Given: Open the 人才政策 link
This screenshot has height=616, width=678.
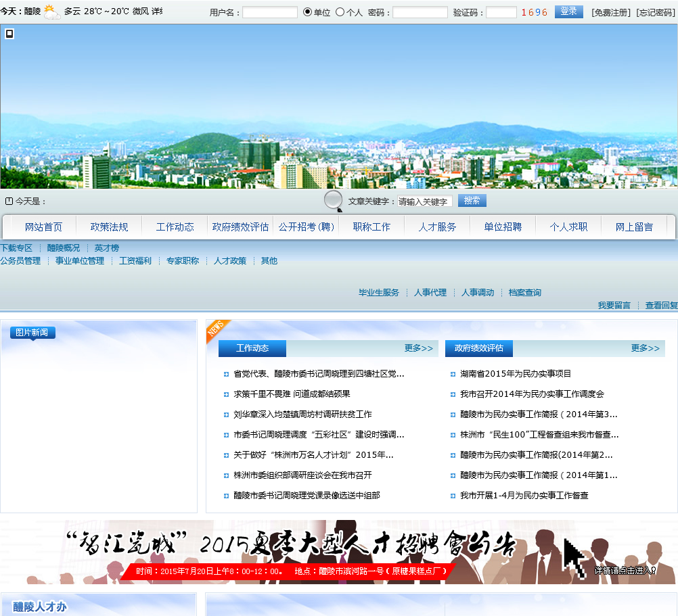Looking at the screenshot, I should click(230, 261).
